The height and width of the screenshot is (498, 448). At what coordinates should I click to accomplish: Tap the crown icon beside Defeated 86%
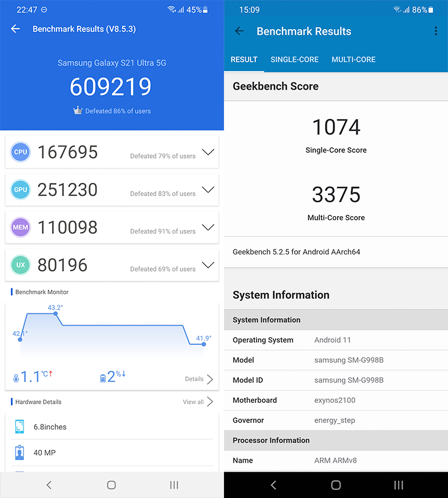click(78, 110)
